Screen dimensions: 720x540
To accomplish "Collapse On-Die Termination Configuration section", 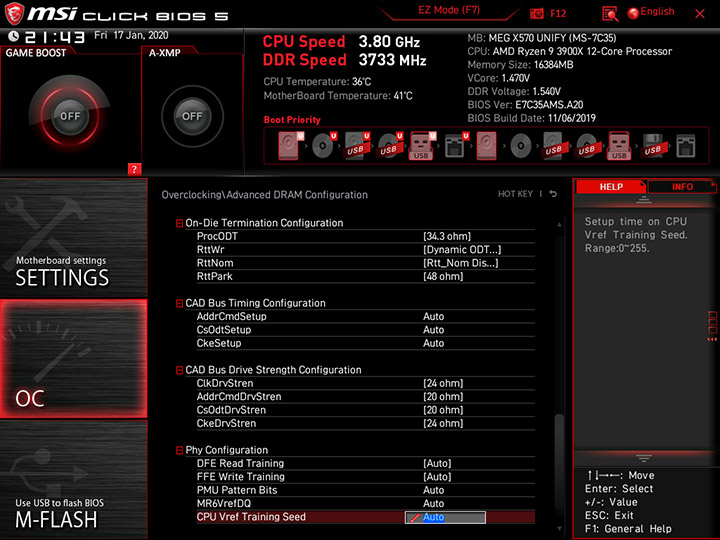I will pos(180,223).
